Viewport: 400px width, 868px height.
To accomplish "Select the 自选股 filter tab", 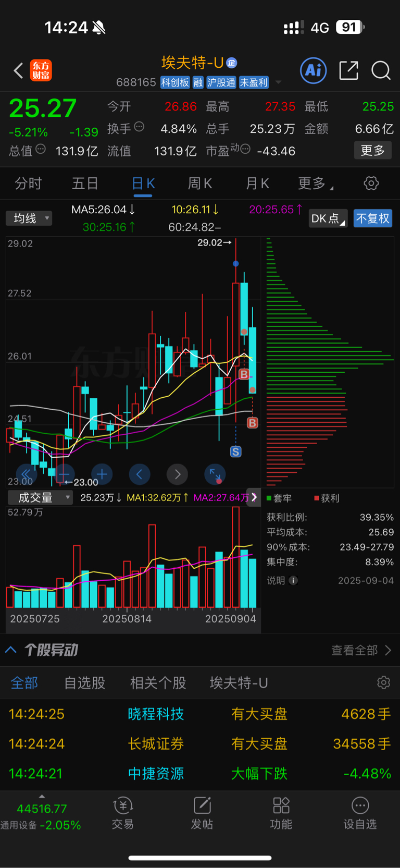I will pyautogui.click(x=84, y=683).
